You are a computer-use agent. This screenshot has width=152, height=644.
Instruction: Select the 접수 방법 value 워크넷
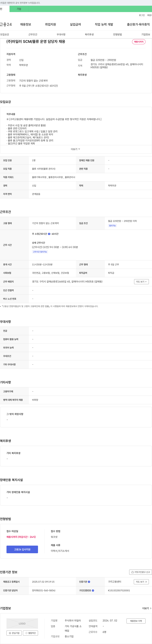point(54,537)
